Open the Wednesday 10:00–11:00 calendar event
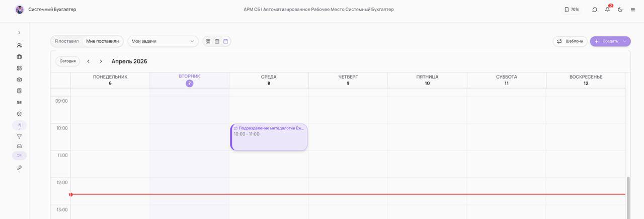Viewport: 644px width, 219px height. click(x=269, y=137)
